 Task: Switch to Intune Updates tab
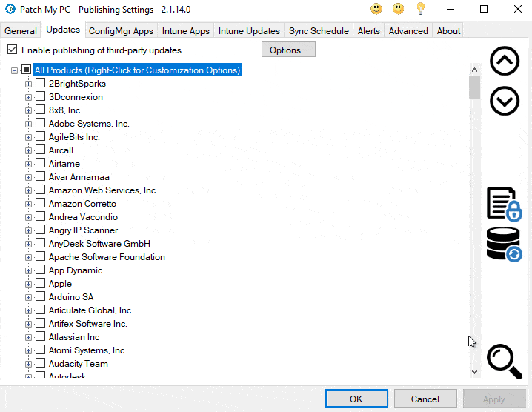249,31
